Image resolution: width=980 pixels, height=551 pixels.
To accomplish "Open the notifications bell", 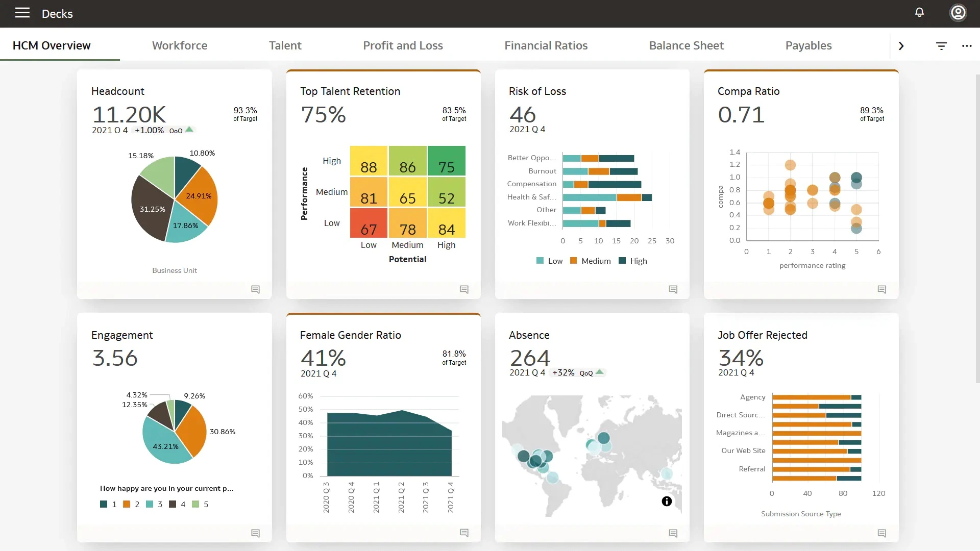I will click(919, 13).
